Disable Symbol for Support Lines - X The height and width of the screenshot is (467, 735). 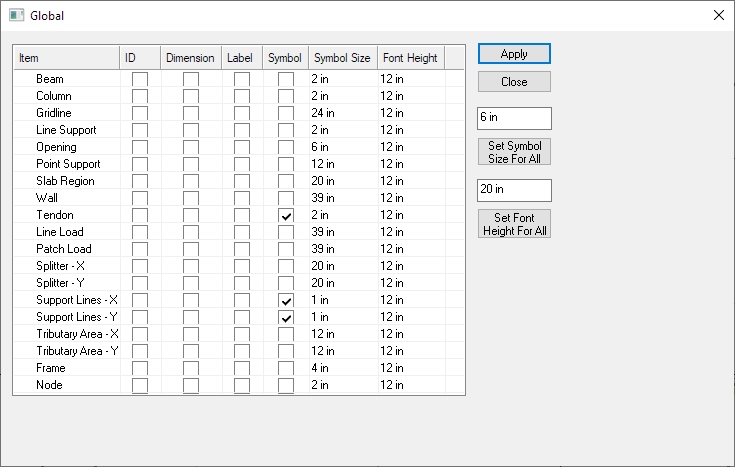click(x=286, y=300)
